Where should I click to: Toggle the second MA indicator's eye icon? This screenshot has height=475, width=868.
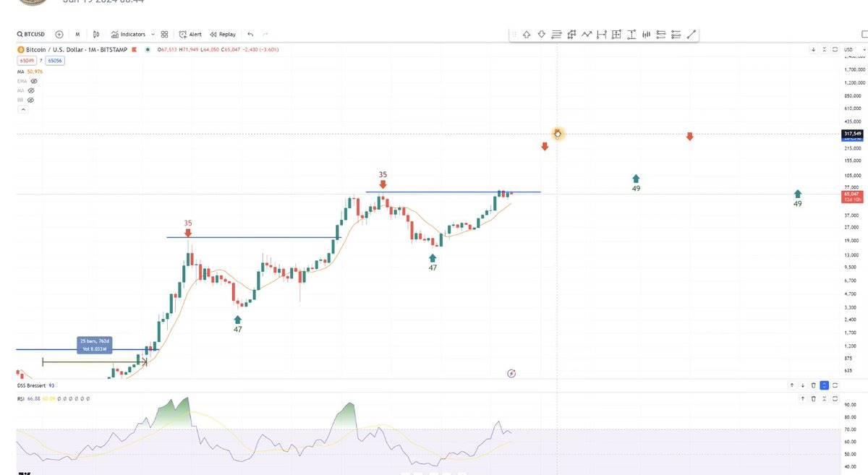[x=30, y=90]
